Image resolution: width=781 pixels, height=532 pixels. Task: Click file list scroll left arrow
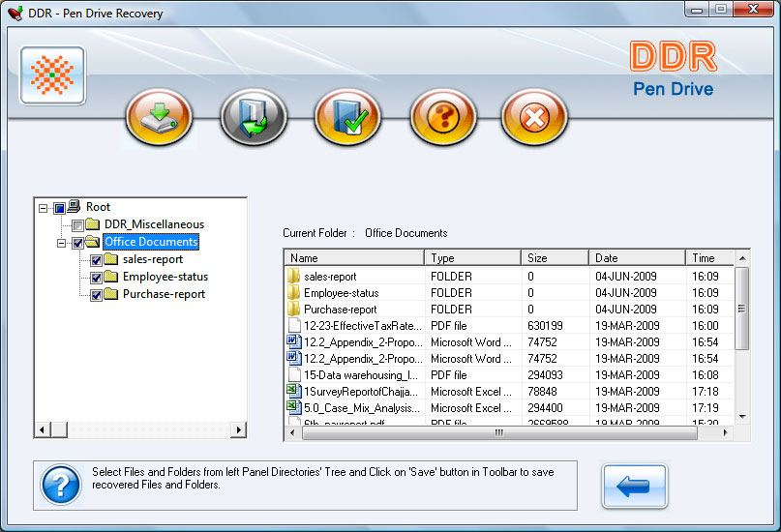point(292,433)
